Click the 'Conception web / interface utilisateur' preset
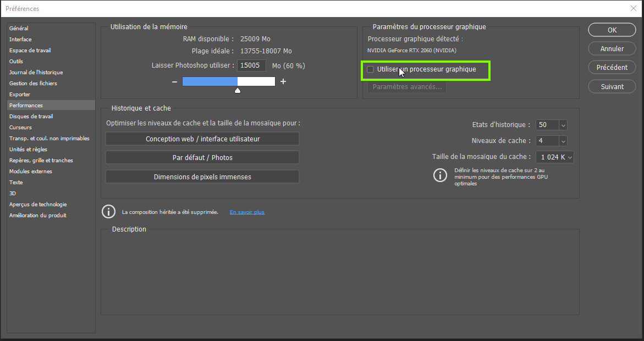The width and height of the screenshot is (644, 341). tap(202, 139)
